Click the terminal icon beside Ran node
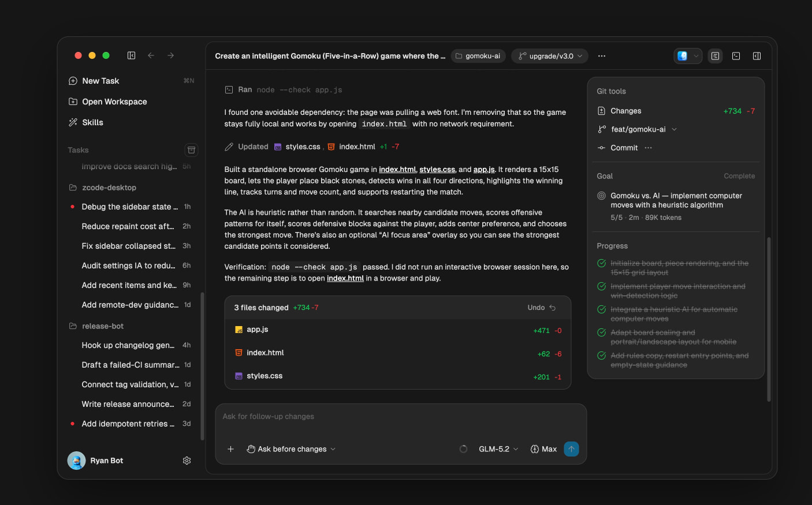 tap(229, 89)
